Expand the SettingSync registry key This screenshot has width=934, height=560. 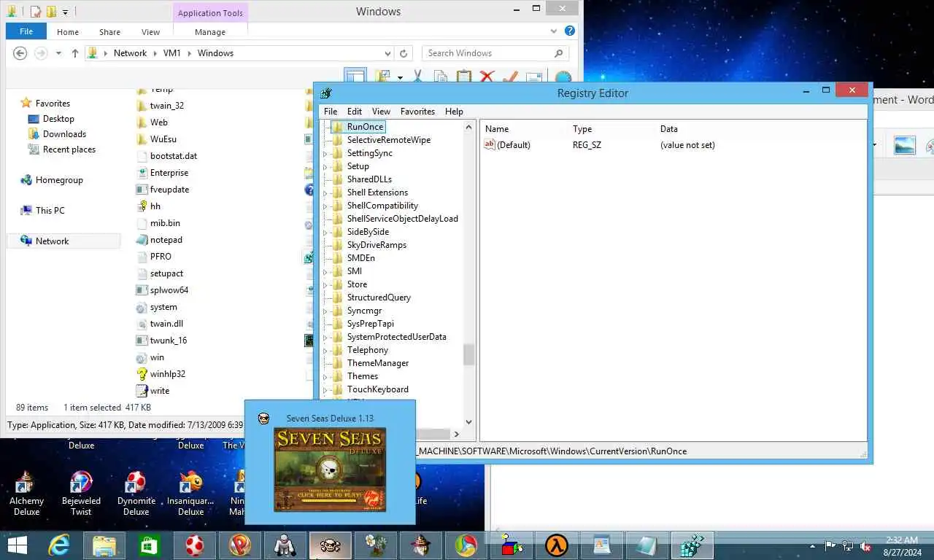[x=325, y=153]
